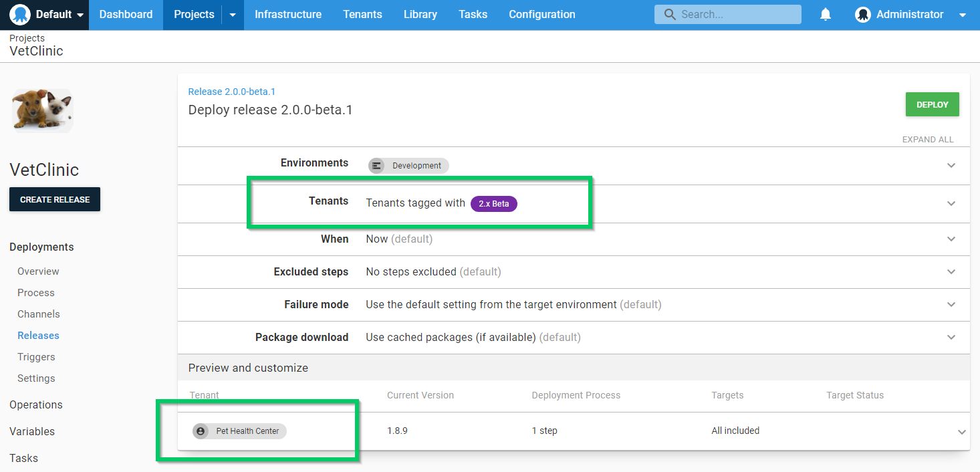Viewport: 980px width, 472px height.
Task: Click the Development environment chip icon
Action: coord(377,166)
